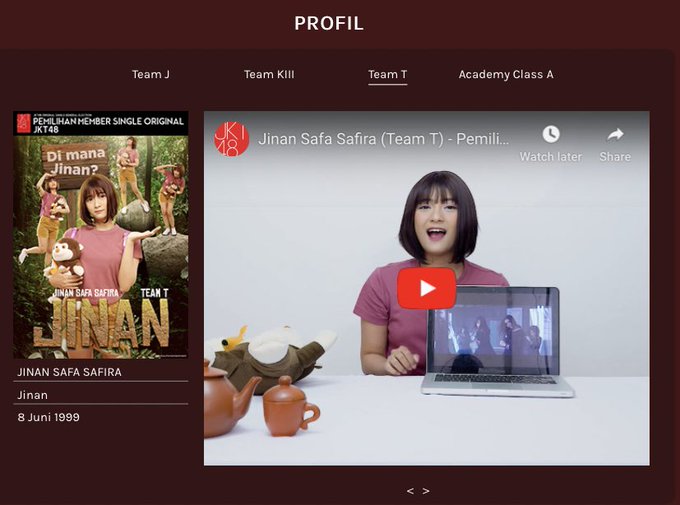Select the name text JINAN SAFA SAFIRA
This screenshot has height=505, width=680.
point(69,372)
